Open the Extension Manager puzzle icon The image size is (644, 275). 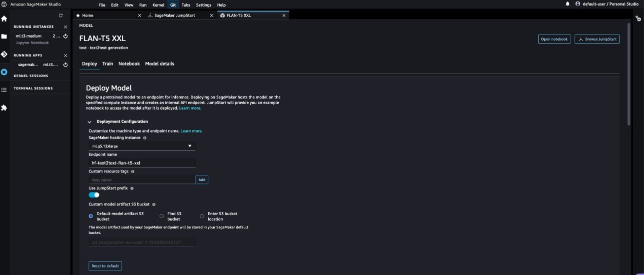4,107
